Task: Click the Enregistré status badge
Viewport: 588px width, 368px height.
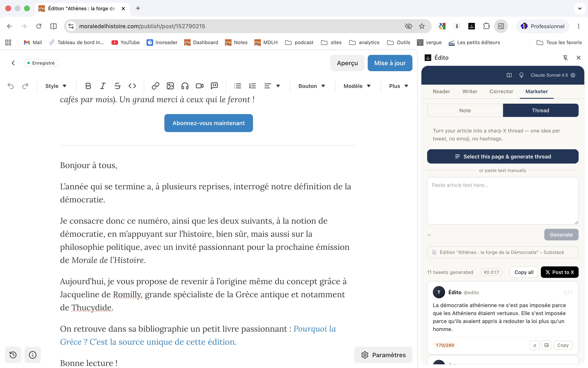Action: click(41, 63)
